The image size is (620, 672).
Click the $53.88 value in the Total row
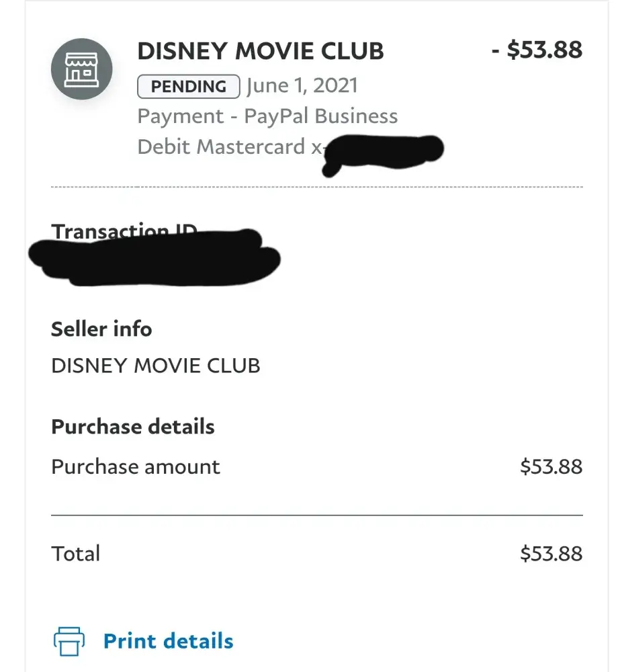click(x=551, y=554)
